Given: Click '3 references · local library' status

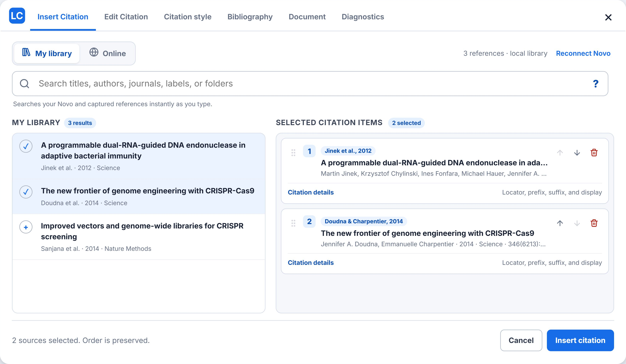Looking at the screenshot, I should [x=505, y=53].
